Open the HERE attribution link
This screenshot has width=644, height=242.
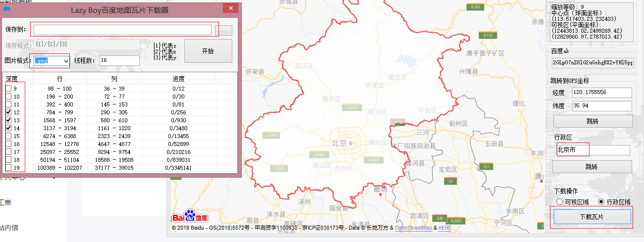pyautogui.click(x=445, y=228)
